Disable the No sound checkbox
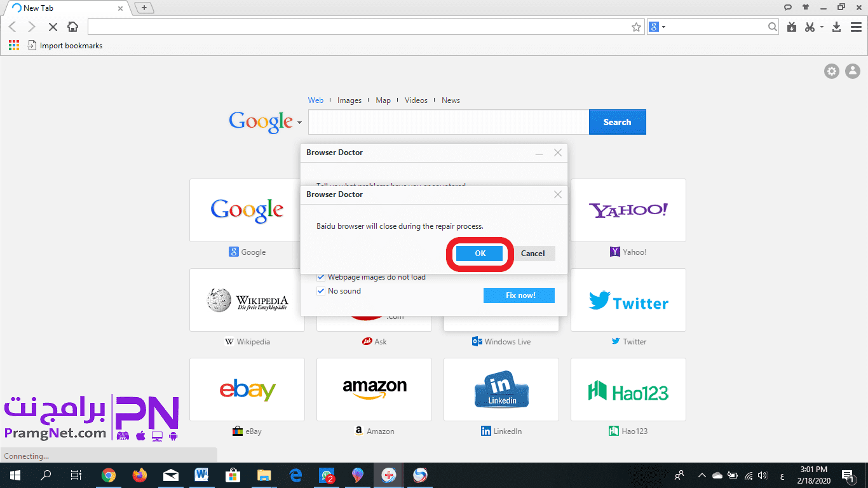The height and width of the screenshot is (488, 868). point(321,290)
